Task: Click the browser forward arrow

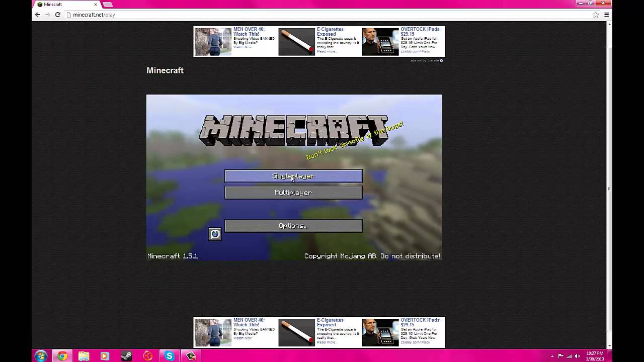Action: pyautogui.click(x=47, y=15)
